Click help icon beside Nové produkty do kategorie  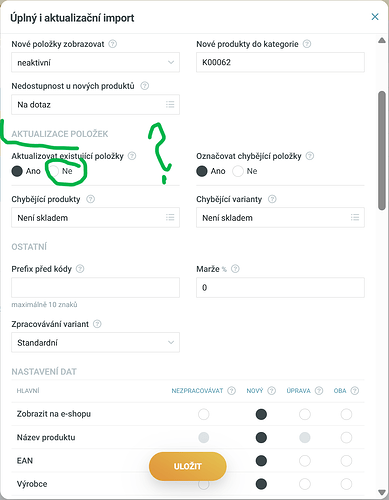pos(307,44)
